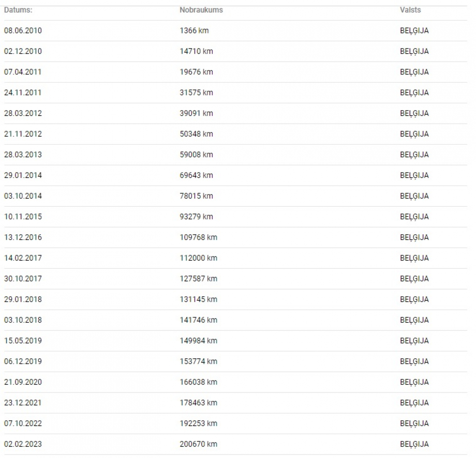The image size is (476, 458).
Task: Select the Nobraukums column header
Action: coord(201,10)
